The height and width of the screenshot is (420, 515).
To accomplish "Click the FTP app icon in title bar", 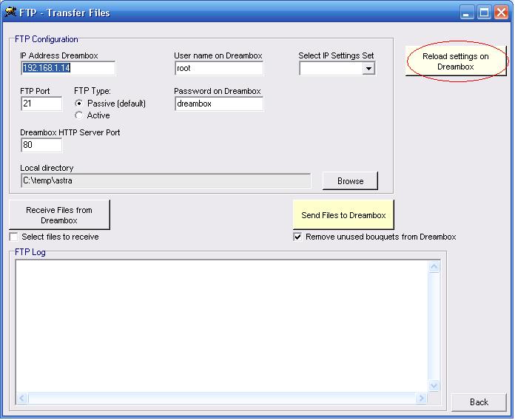I will (x=10, y=12).
